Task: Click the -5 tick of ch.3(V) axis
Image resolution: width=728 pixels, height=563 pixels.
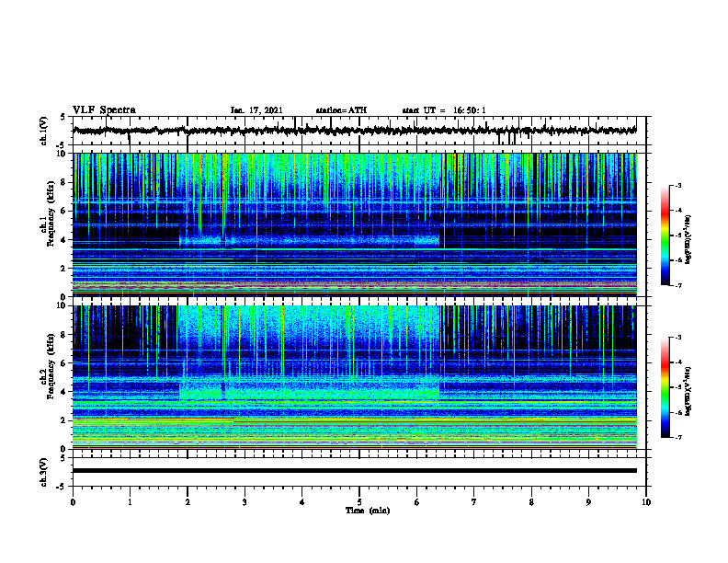Action: click(x=62, y=487)
